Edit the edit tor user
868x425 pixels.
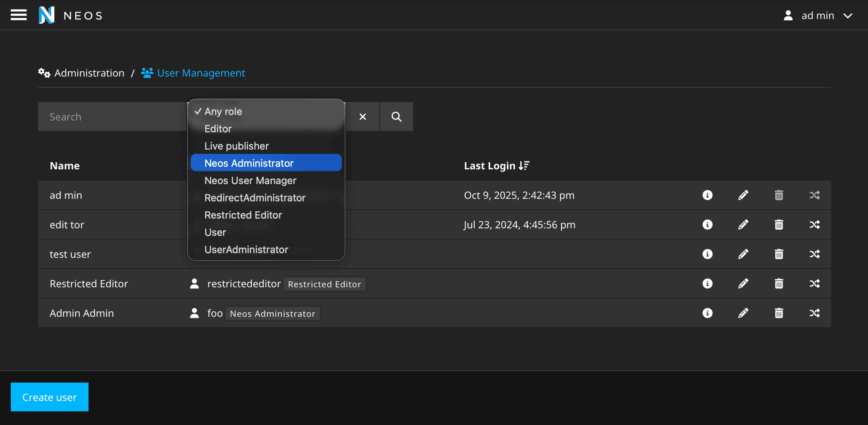pyautogui.click(x=743, y=225)
